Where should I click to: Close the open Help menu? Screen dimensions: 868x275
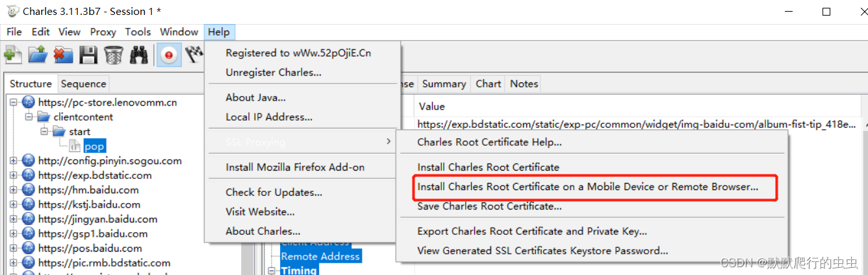coord(219,32)
